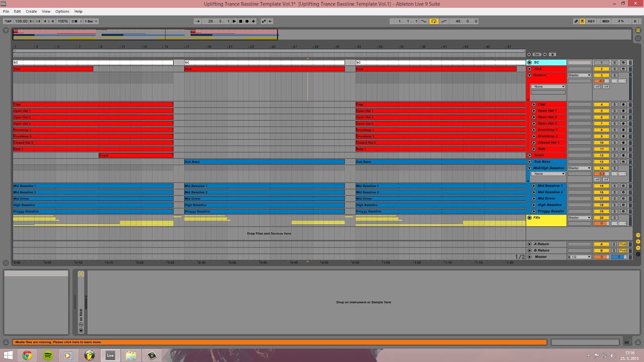Image resolution: width=644 pixels, height=362 pixels.
Task: Open the View menu
Action: tap(46, 11)
